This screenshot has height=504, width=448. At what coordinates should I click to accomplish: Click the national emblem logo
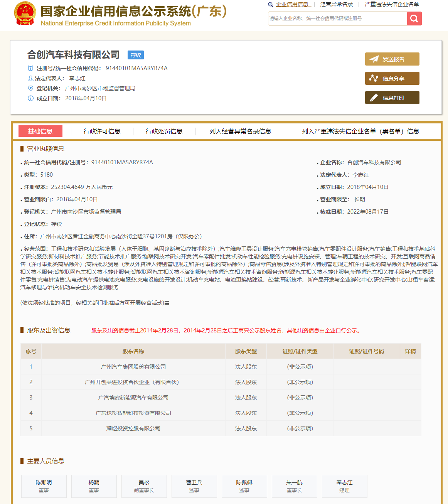pos(25,14)
